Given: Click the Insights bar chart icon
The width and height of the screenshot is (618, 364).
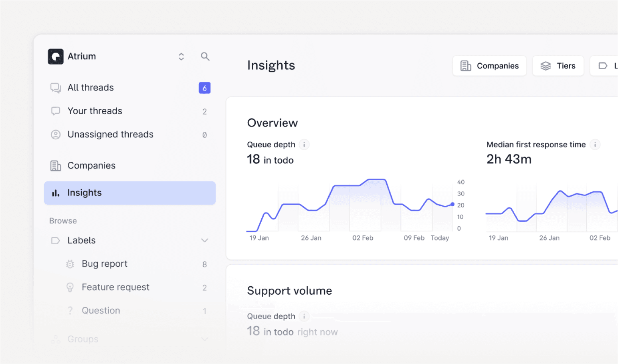Looking at the screenshot, I should tap(56, 193).
